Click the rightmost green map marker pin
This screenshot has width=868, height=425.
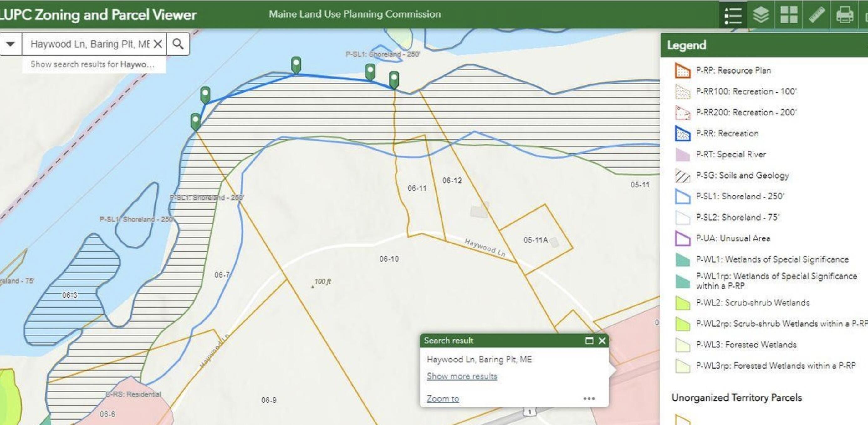tap(394, 79)
